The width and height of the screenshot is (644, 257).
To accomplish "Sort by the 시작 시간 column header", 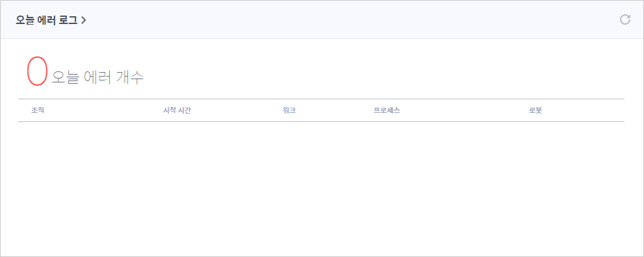I will click(177, 111).
